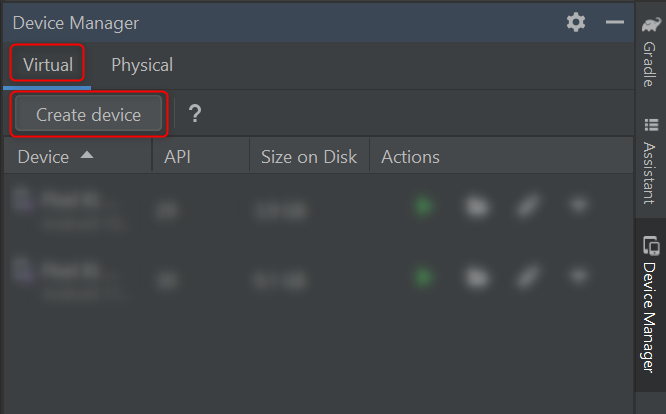Sort by Size on Disk column
Image resolution: width=666 pixels, height=414 pixels.
pyautogui.click(x=309, y=157)
